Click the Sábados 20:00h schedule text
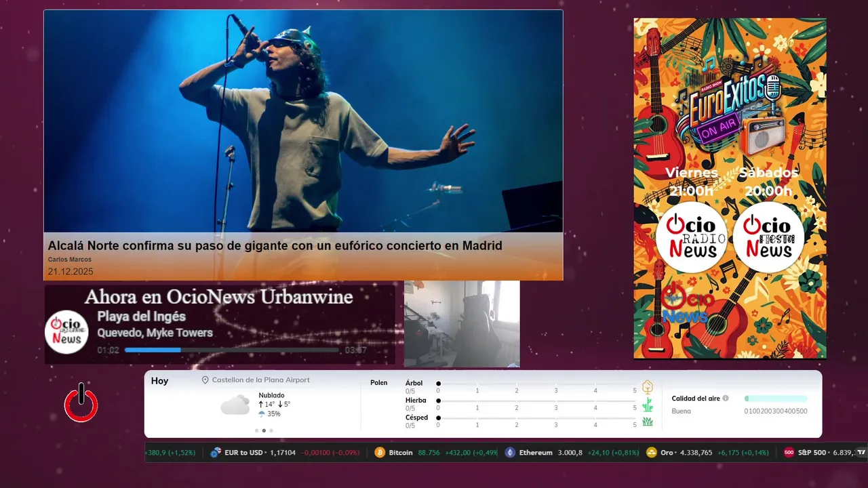 (768, 181)
